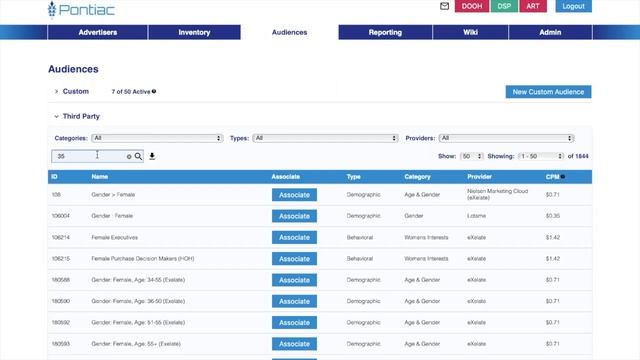The height and width of the screenshot is (360, 640).
Task: Expand the Custom audiences section
Action: click(56, 91)
